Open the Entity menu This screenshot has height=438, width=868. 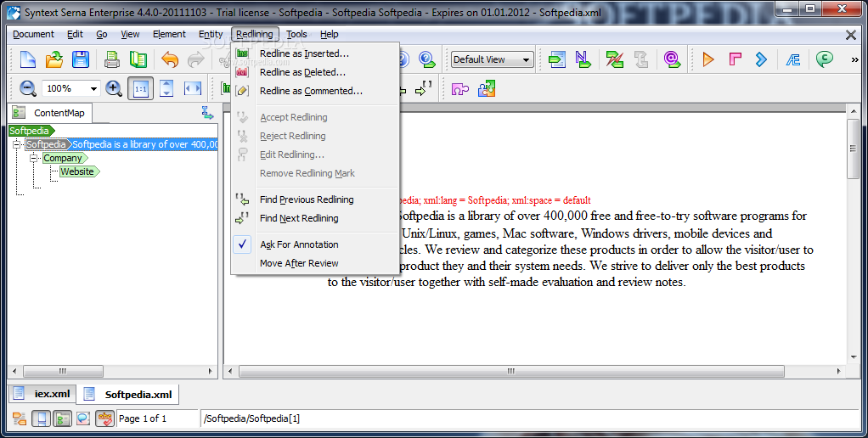tap(211, 34)
